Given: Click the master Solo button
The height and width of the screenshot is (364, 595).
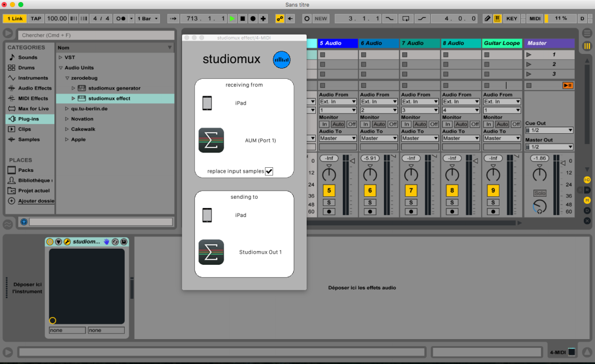Looking at the screenshot, I should [540, 193].
